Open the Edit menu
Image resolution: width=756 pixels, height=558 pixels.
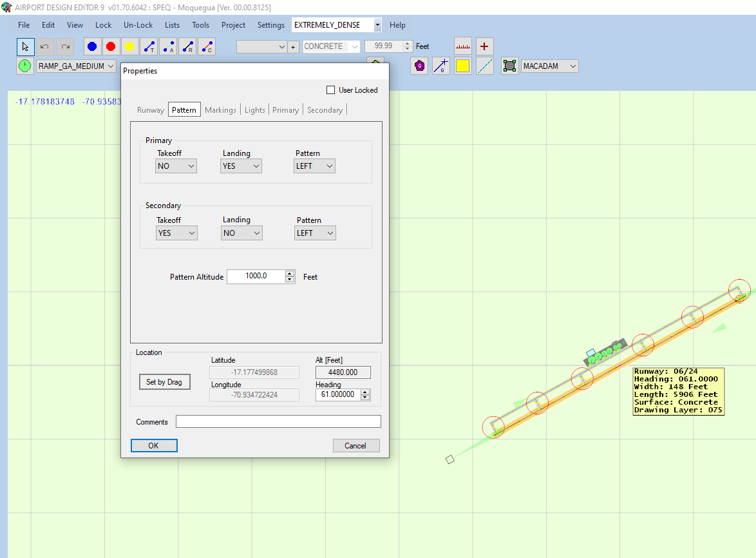48,25
